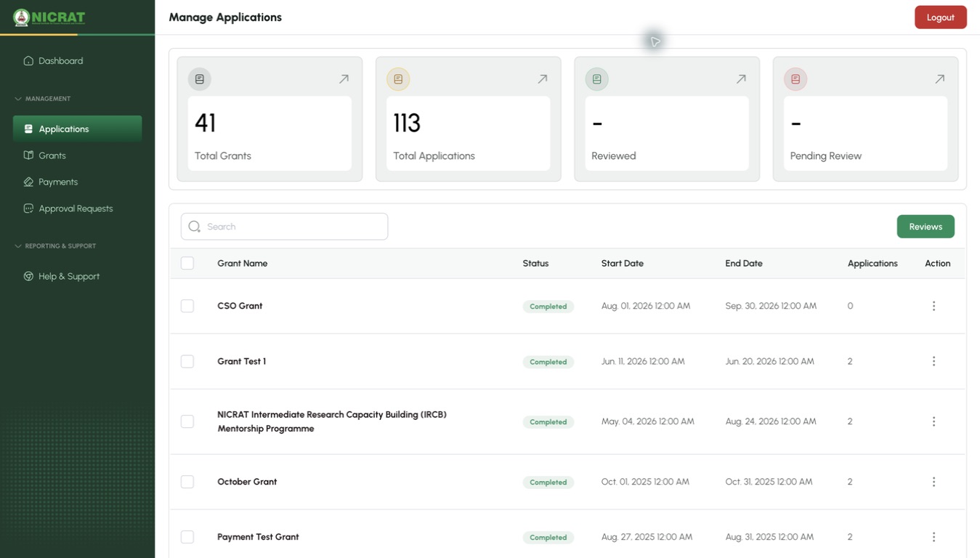Click the 113 Total Applications value
The image size is (980, 558).
(x=407, y=123)
